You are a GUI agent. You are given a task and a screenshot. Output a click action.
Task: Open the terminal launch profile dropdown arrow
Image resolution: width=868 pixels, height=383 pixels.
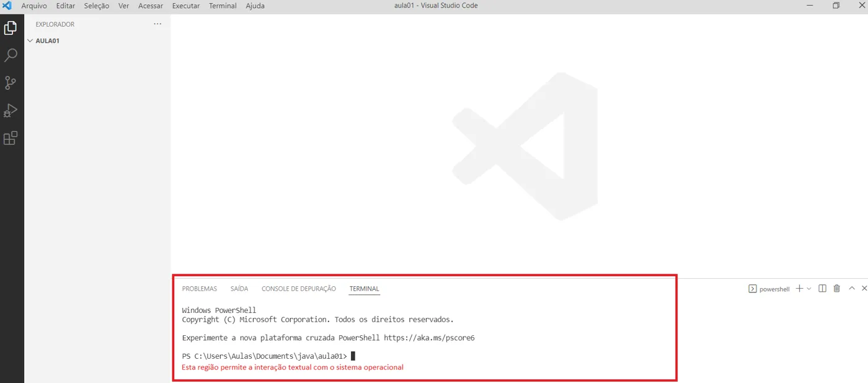(809, 289)
